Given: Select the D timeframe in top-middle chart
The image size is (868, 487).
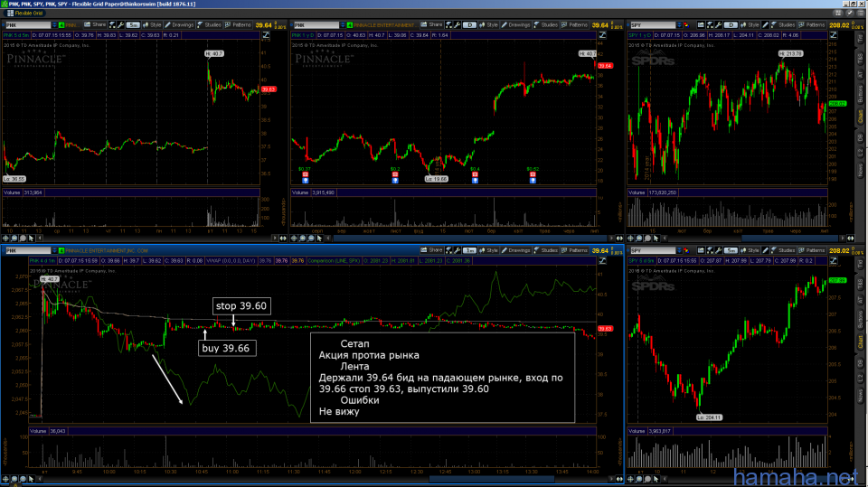Looking at the screenshot, I should click(469, 25).
